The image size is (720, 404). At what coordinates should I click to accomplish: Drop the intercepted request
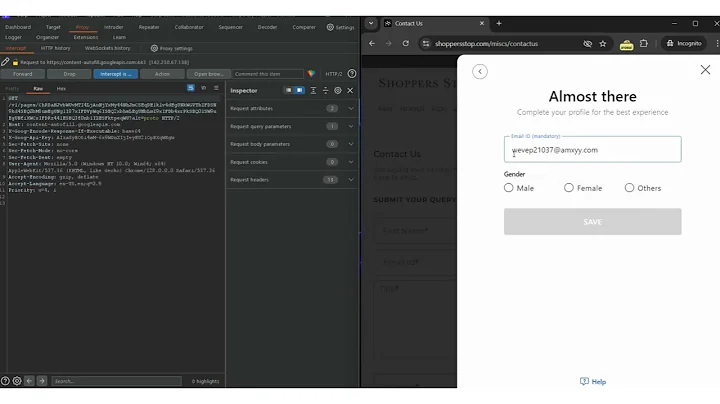(x=69, y=74)
